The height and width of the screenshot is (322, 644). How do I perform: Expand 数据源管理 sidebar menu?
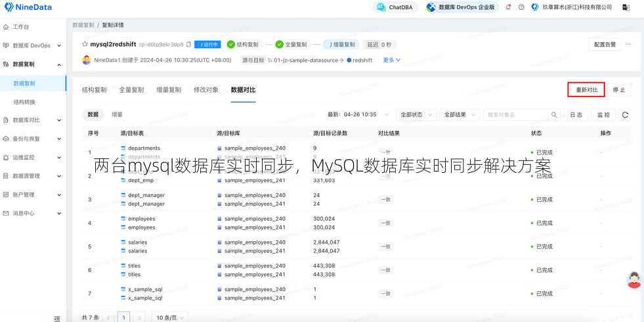tap(33, 176)
